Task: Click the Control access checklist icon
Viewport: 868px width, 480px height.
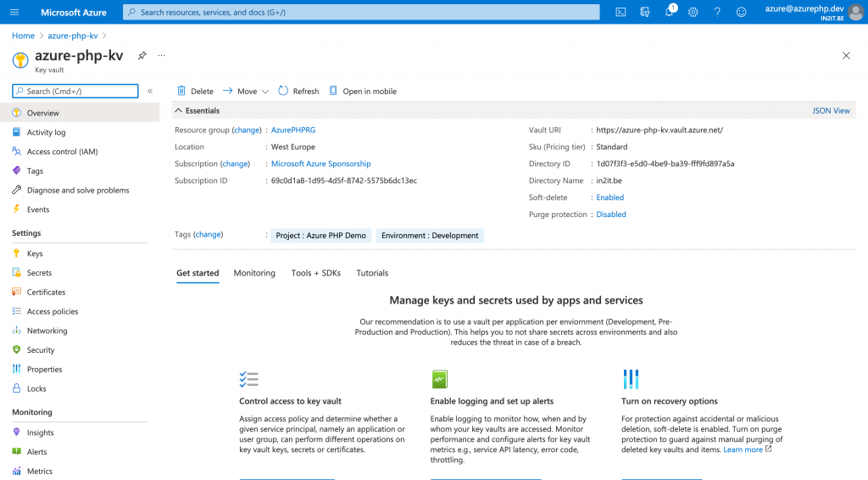Action: (x=249, y=379)
